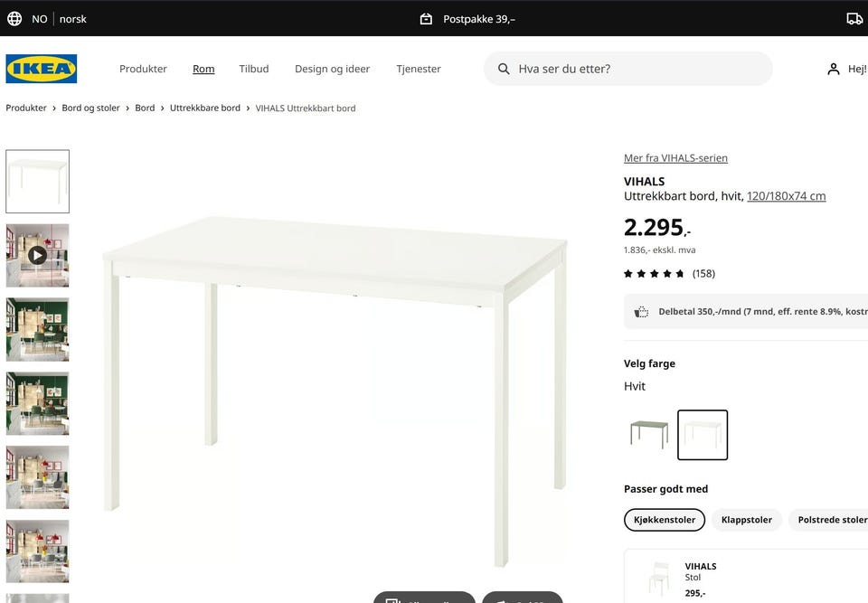
Task: Click the globe language selector icon
Action: coord(14,19)
